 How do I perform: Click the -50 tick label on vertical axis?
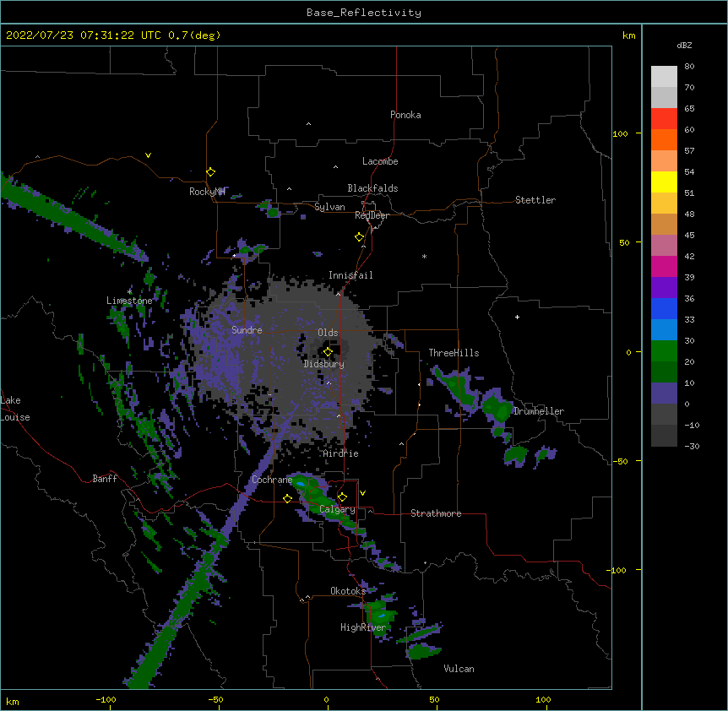click(x=620, y=461)
